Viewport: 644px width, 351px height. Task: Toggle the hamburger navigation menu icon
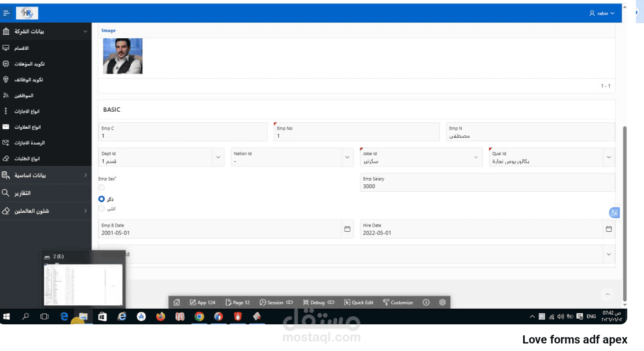pyautogui.click(x=6, y=13)
